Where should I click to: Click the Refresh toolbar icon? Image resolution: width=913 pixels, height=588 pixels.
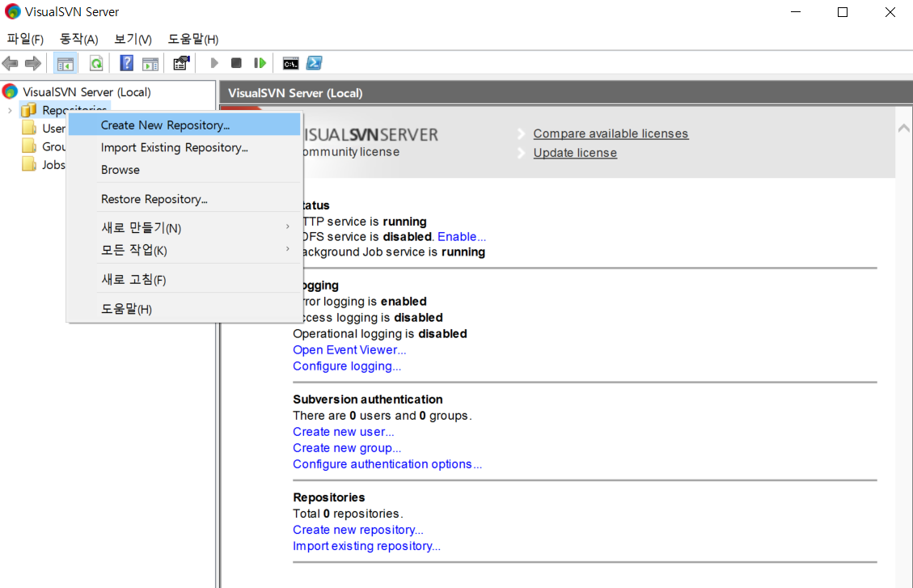click(96, 63)
